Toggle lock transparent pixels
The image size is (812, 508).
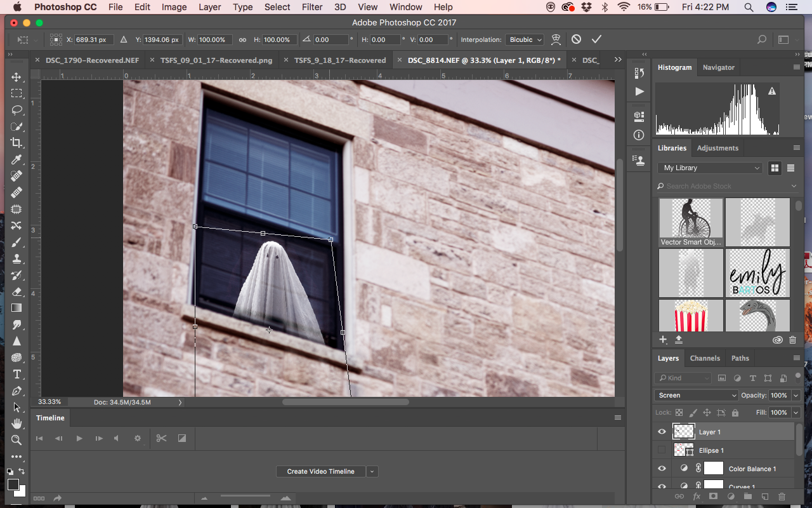679,413
